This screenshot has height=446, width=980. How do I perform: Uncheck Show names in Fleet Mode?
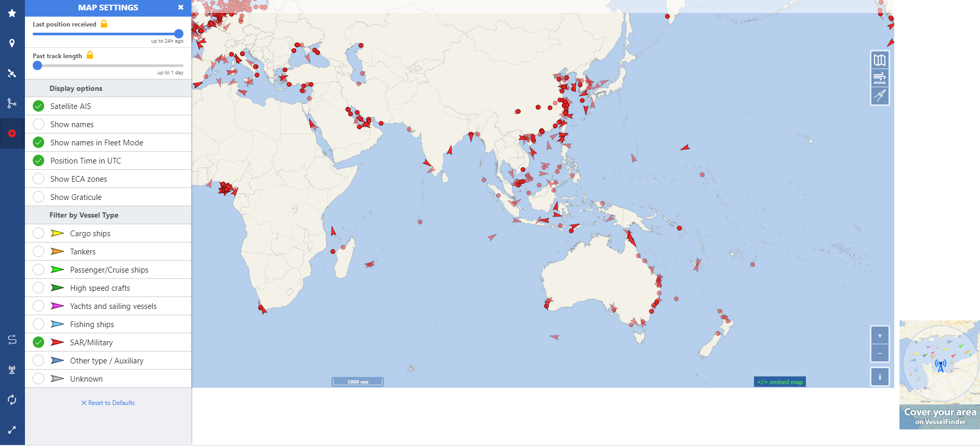[x=38, y=142]
